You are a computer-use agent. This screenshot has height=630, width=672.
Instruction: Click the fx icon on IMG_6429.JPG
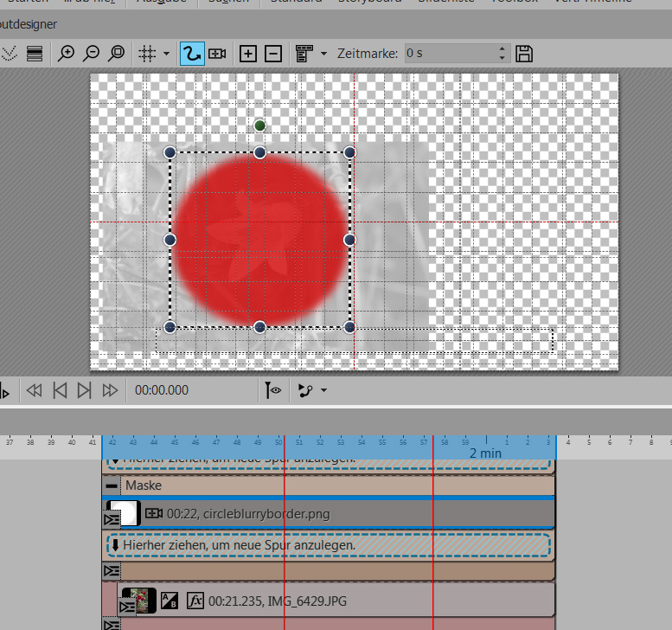click(195, 600)
